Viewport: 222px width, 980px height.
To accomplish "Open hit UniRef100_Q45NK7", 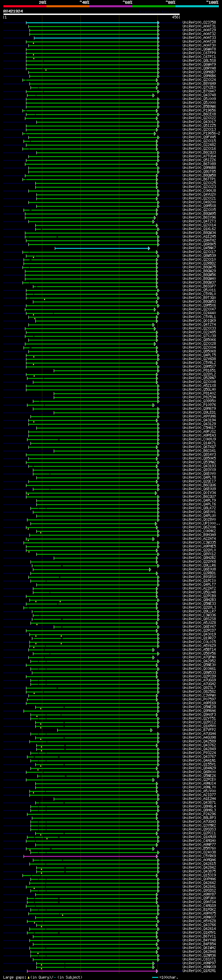I will pyautogui.click(x=199, y=248).
